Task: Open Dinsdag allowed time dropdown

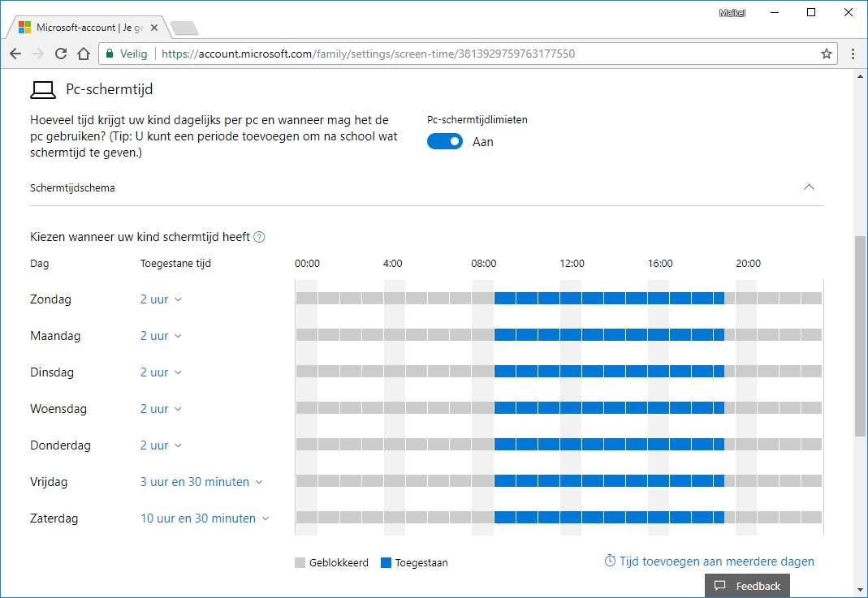Action: (161, 372)
